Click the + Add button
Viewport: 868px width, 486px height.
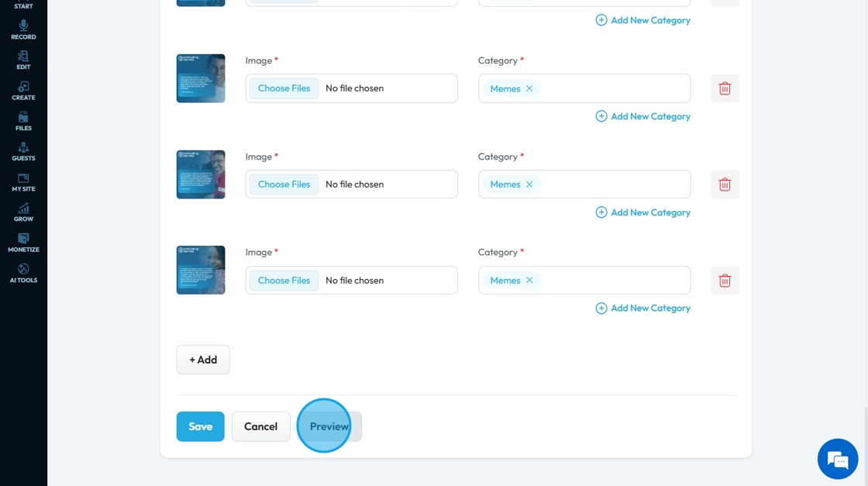pos(203,360)
